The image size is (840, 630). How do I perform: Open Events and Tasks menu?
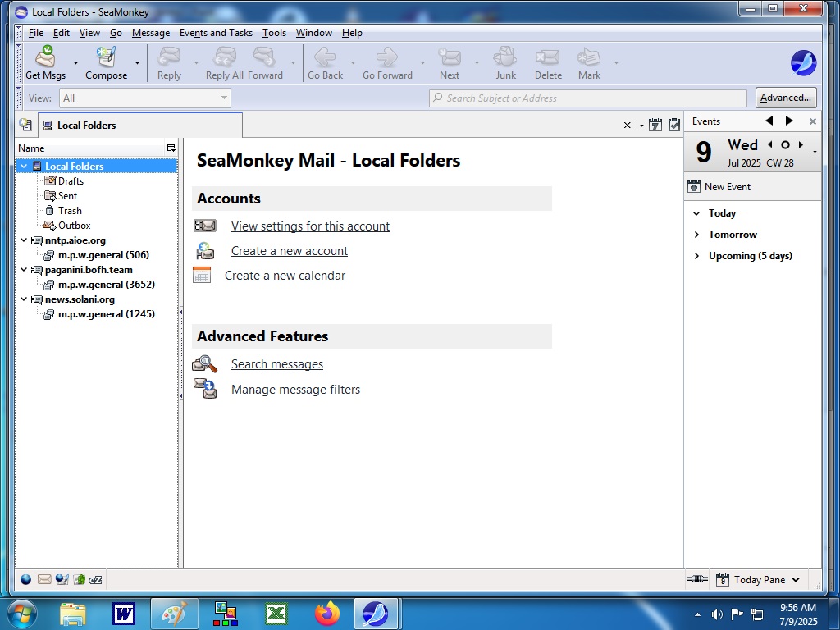point(216,33)
